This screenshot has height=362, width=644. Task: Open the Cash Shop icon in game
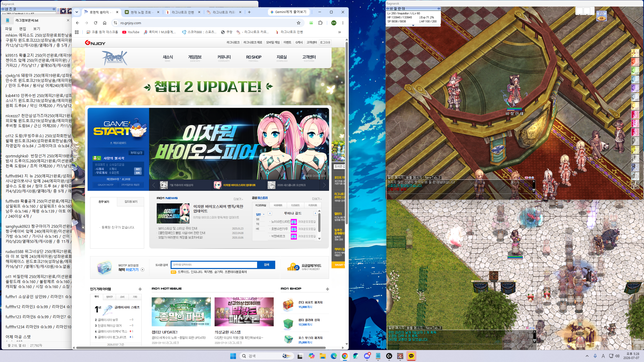click(601, 16)
